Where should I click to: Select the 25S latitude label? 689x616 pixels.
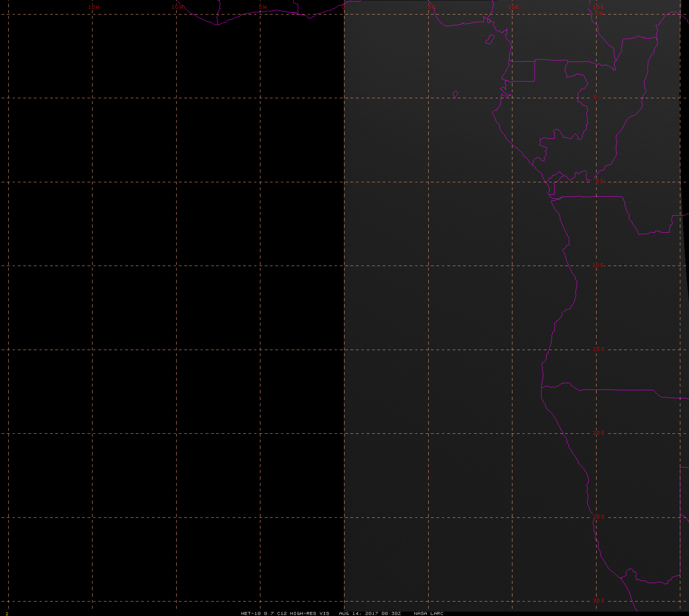[x=599, y=517]
